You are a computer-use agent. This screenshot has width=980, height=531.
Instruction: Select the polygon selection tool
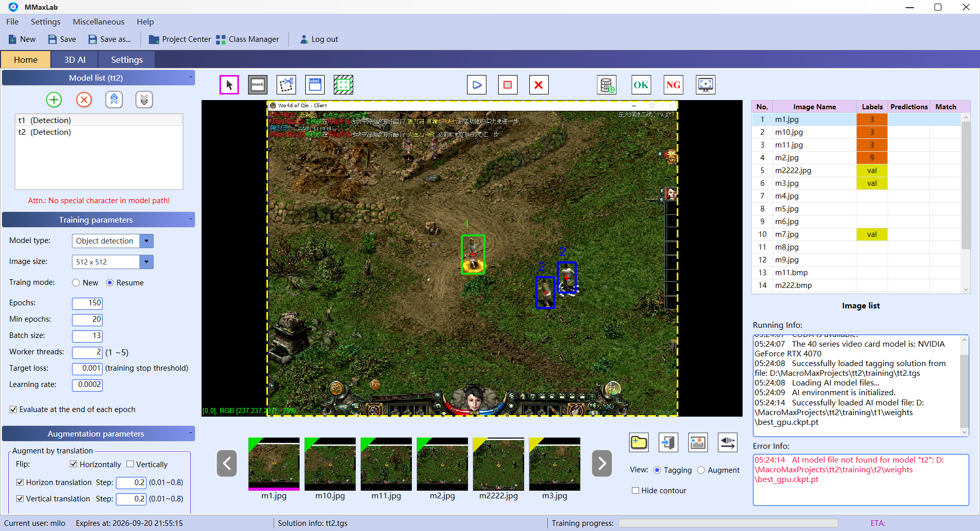[x=286, y=85]
